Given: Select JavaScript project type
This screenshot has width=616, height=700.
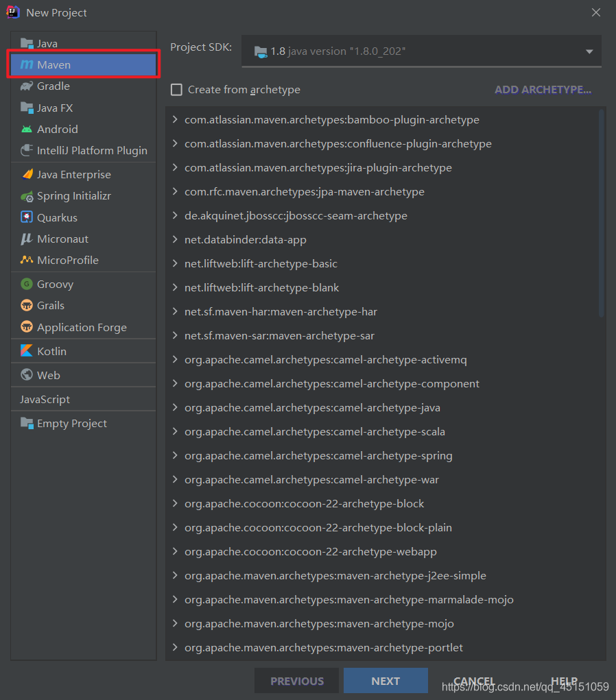Looking at the screenshot, I should (x=45, y=399).
